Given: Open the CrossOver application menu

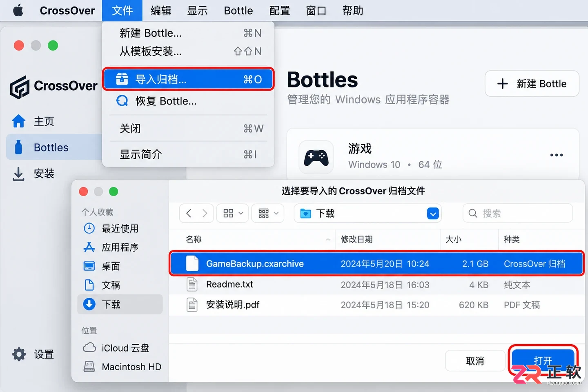Looking at the screenshot, I should pyautogui.click(x=67, y=11).
